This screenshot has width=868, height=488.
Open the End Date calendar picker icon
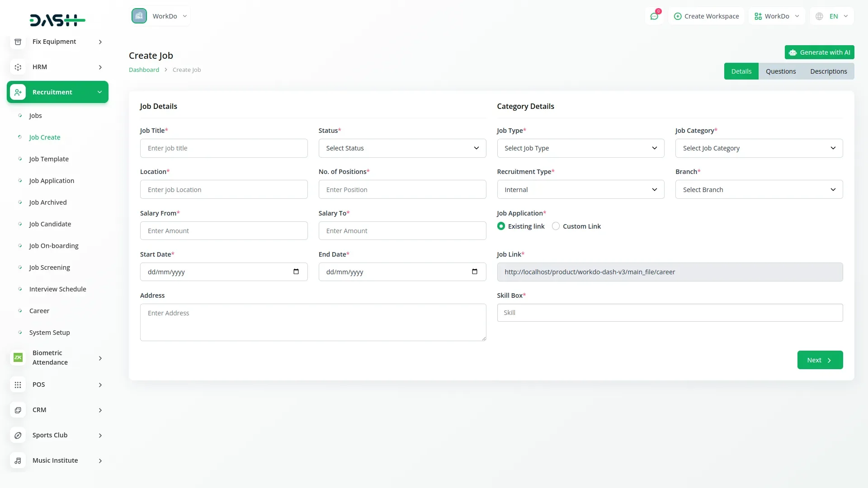(474, 272)
